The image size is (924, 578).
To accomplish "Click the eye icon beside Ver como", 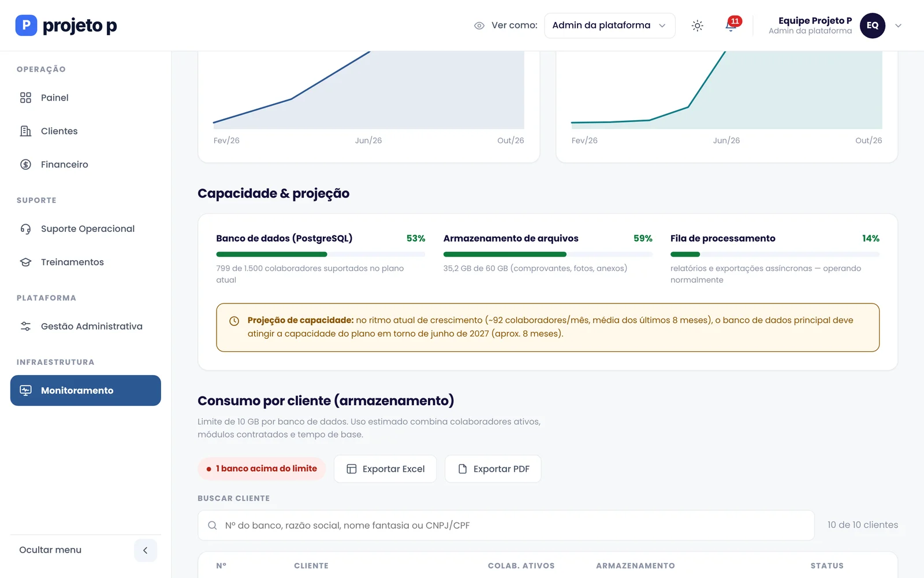I will (479, 25).
